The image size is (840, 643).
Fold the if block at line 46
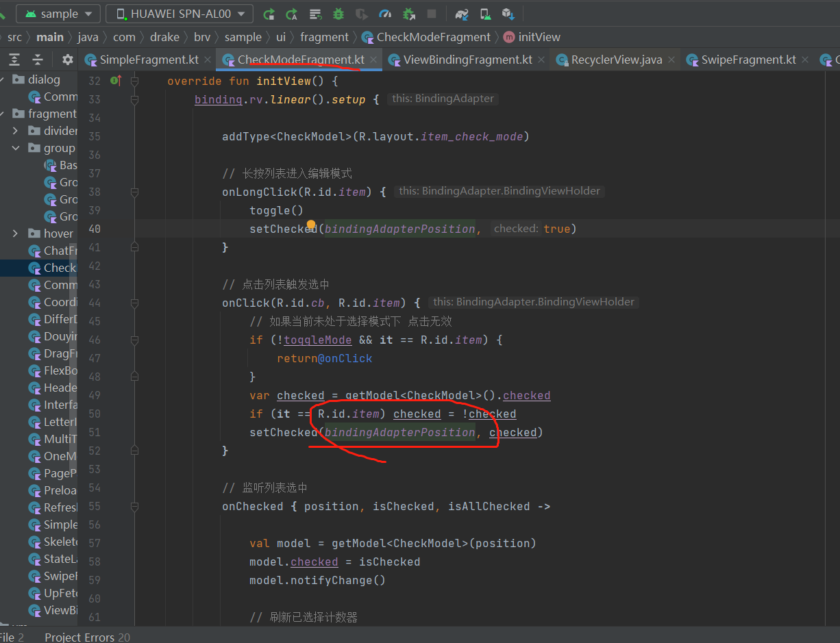(x=135, y=340)
